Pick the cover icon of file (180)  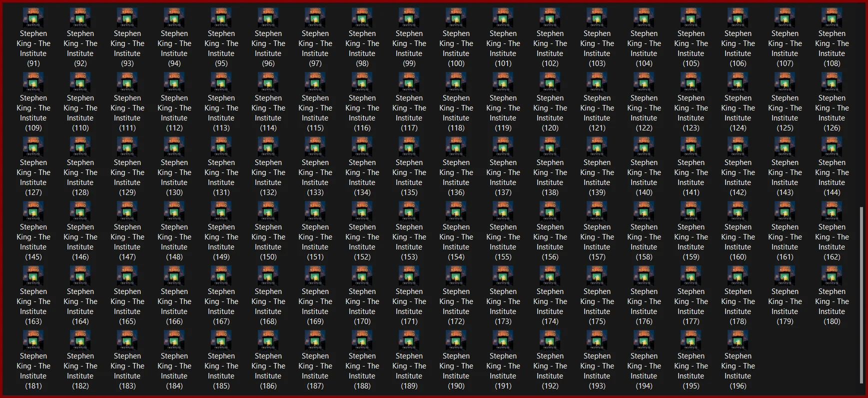(832, 276)
